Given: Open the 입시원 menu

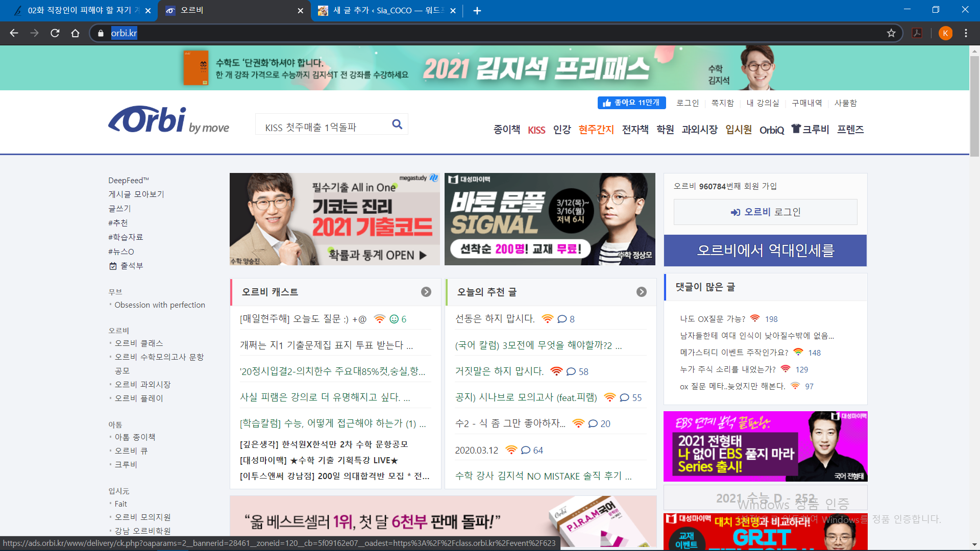Looking at the screenshot, I should tap(739, 130).
